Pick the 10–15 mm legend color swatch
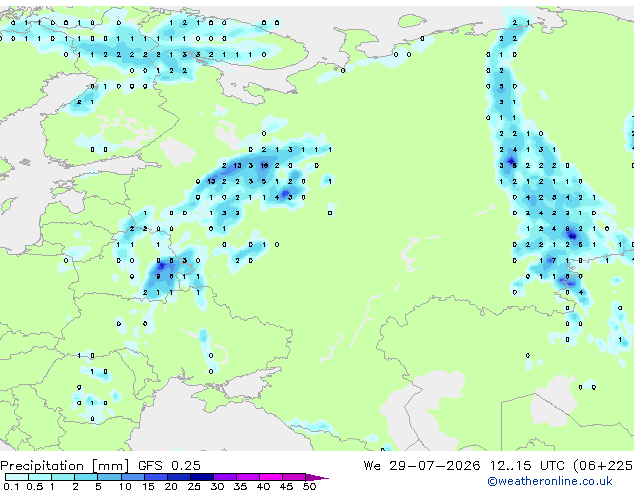The height and width of the screenshot is (490, 634). tap(132, 477)
